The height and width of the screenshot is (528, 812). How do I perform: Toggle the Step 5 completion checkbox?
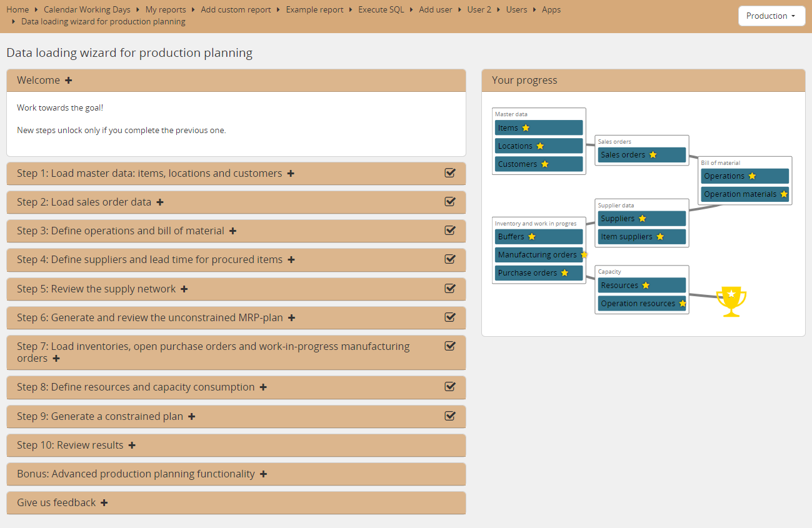coord(449,289)
